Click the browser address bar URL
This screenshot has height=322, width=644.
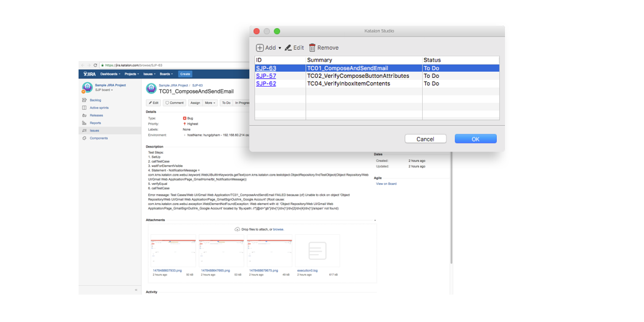pyautogui.click(x=133, y=65)
